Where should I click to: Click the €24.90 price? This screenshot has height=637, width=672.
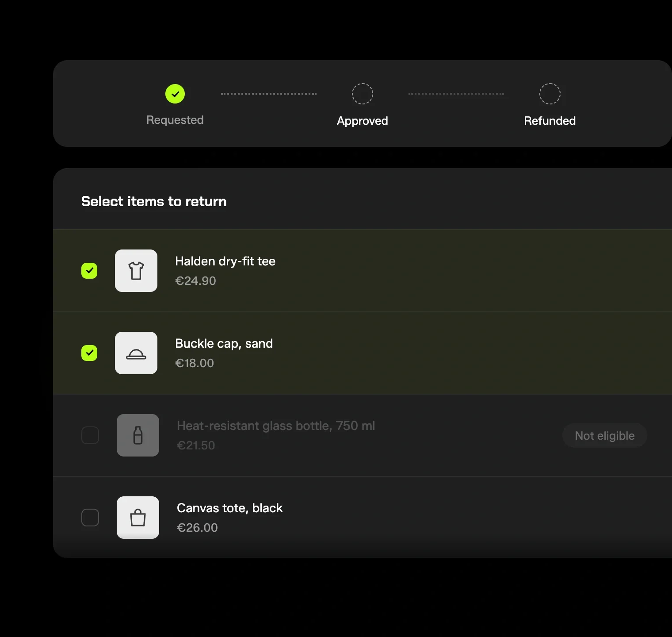tap(196, 281)
